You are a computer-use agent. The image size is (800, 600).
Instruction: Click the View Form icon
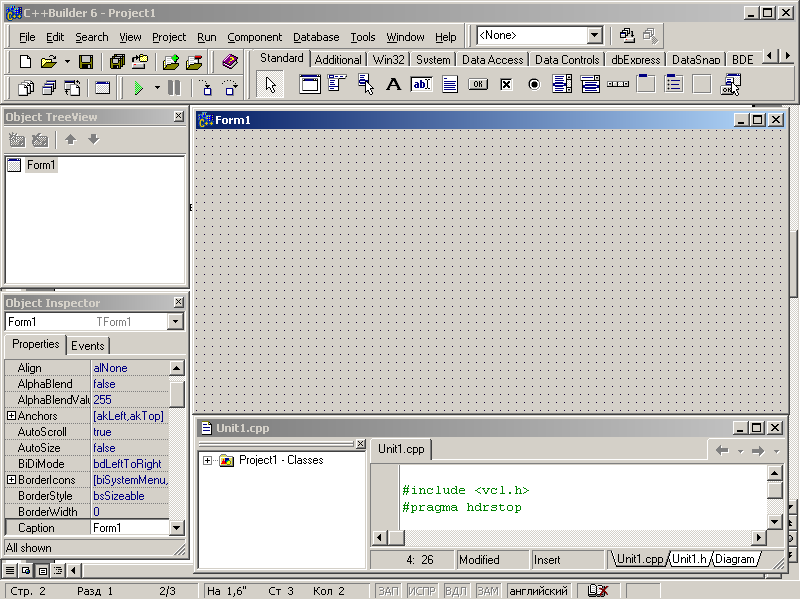49,88
